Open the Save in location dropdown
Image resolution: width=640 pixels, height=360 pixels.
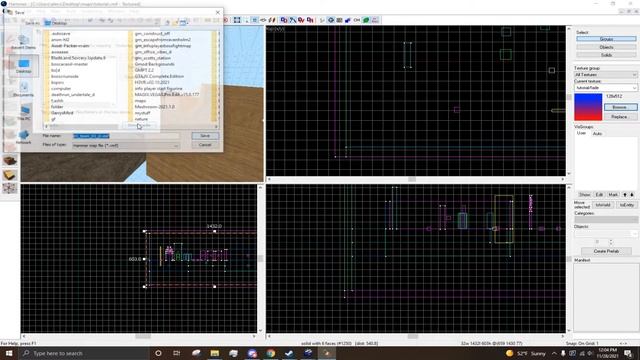tap(101, 23)
